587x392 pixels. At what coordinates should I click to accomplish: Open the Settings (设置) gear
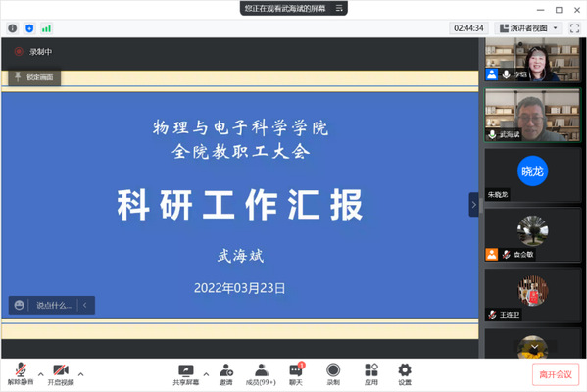(405, 374)
